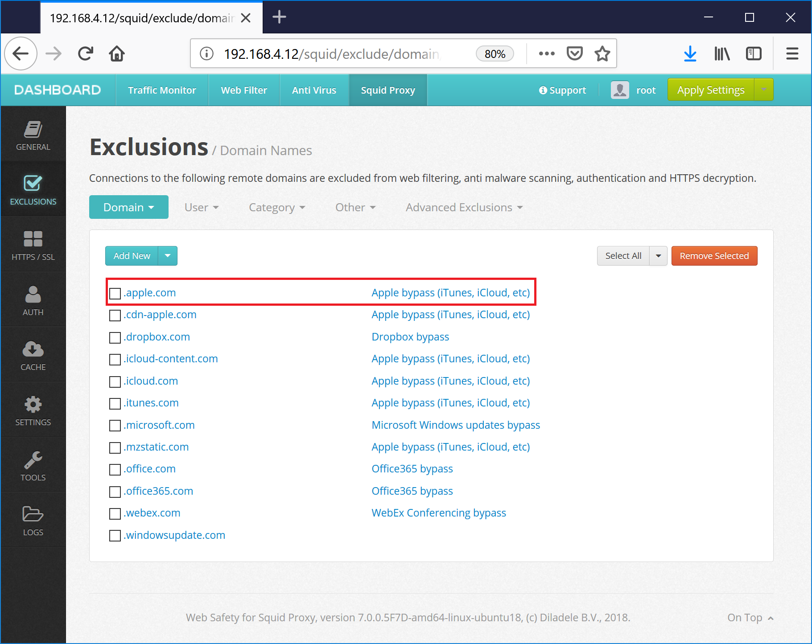
Task: Tick the .webex.com checkbox
Action: coord(115,514)
